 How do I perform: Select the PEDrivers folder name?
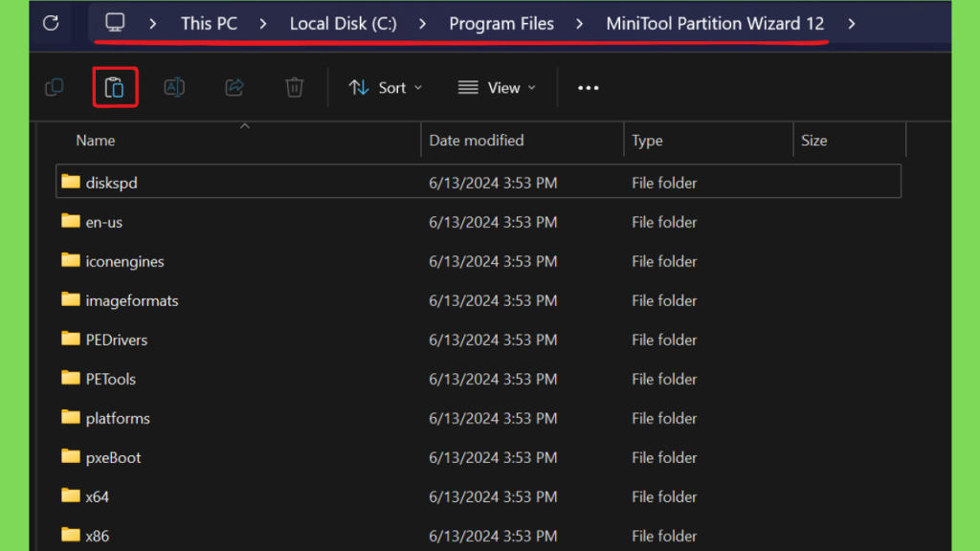(x=116, y=340)
